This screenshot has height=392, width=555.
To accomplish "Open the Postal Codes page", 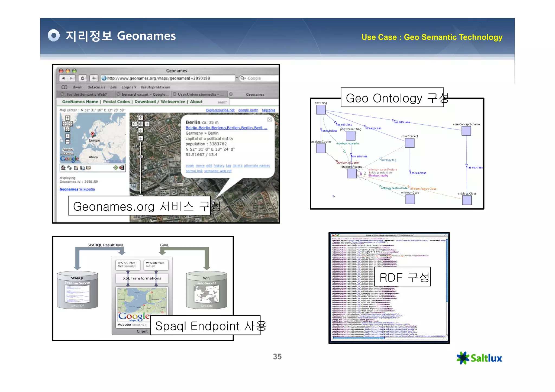I will coord(117,102).
